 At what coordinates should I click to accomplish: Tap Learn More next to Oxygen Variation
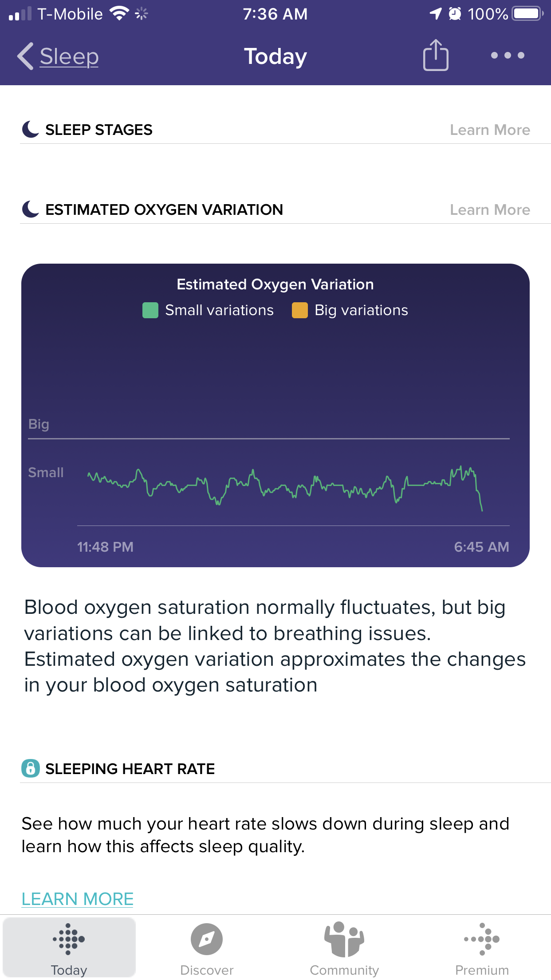click(x=490, y=209)
